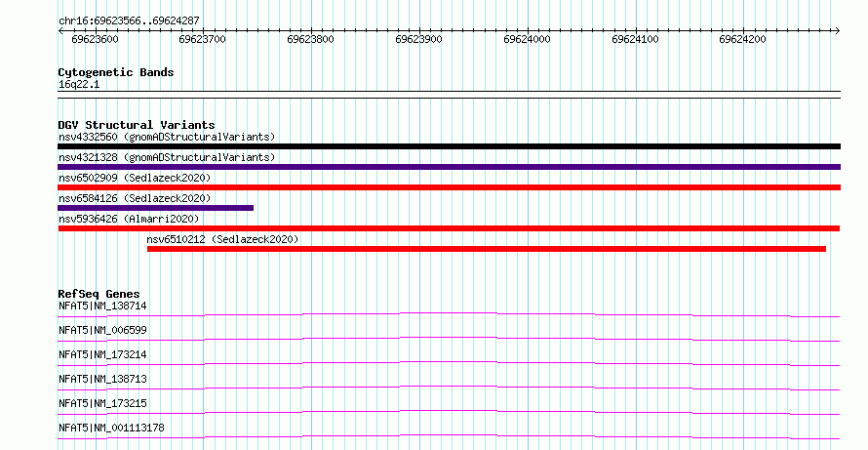
Task: Click ruler position 69623800
Action: [x=310, y=39]
